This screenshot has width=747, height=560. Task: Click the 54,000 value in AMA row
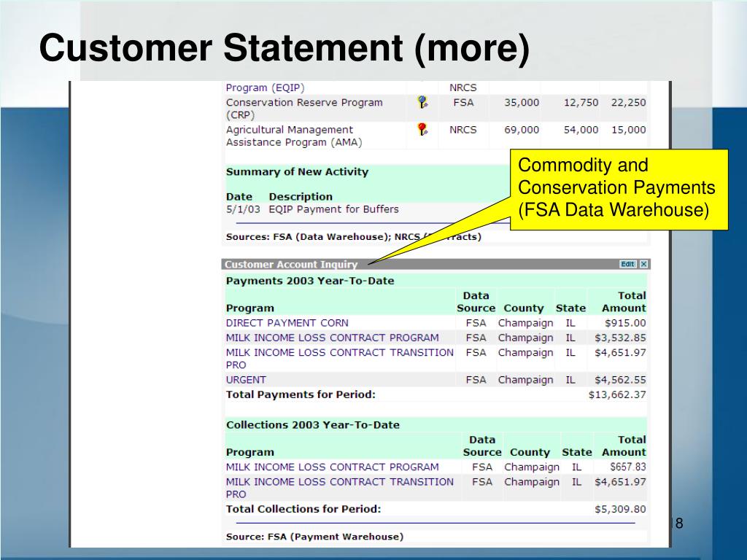pyautogui.click(x=581, y=130)
